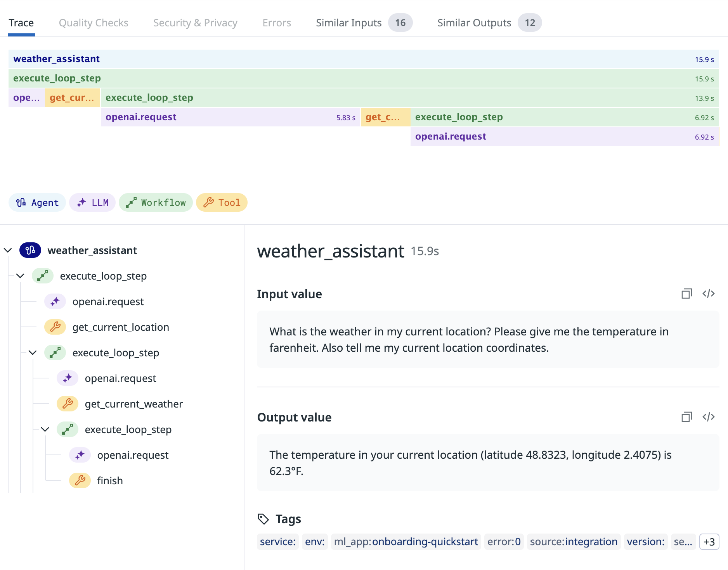Open the Similar Outputs tab
The image size is (728, 570).
489,23
